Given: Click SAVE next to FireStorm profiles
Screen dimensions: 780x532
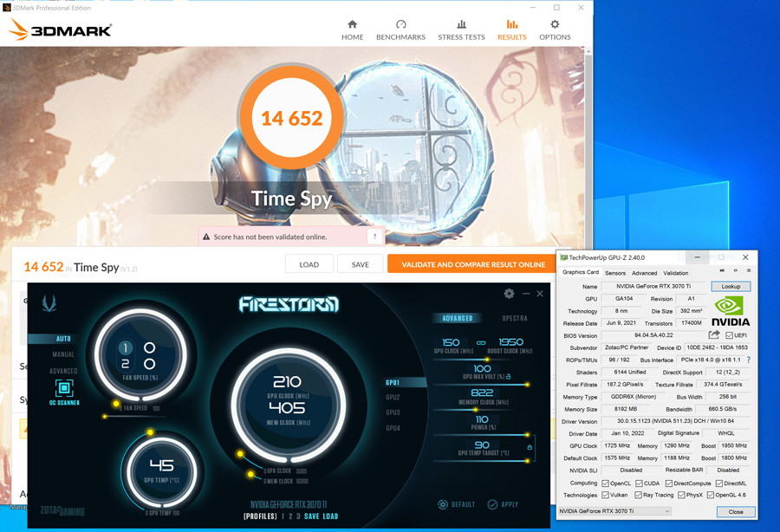Looking at the screenshot, I should coord(311,516).
